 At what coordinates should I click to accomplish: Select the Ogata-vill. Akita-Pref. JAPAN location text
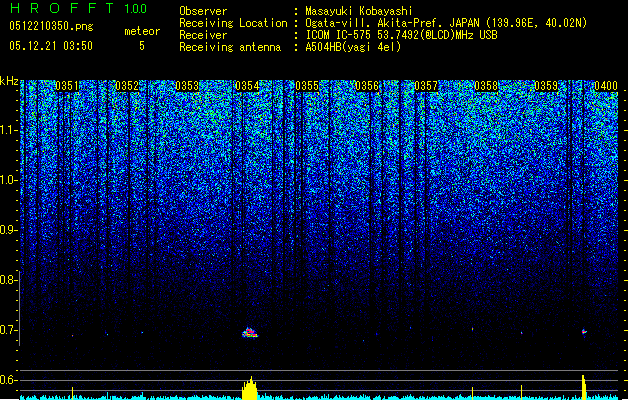446,23
